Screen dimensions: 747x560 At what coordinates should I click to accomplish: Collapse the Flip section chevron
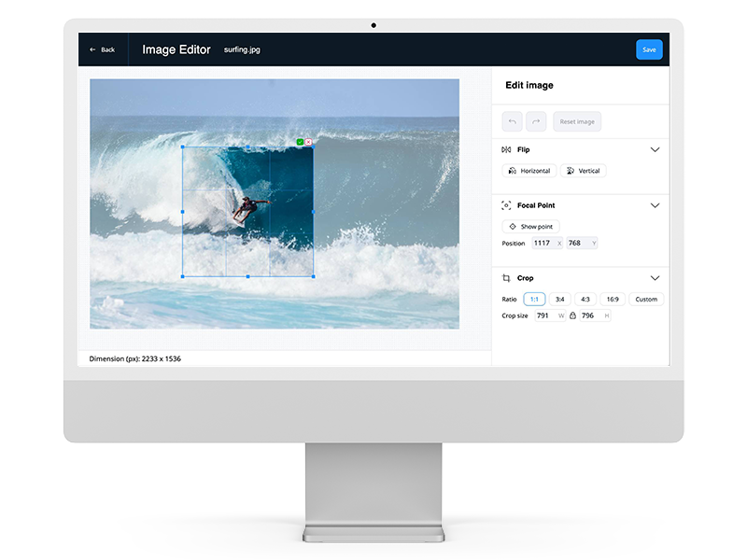pos(655,149)
